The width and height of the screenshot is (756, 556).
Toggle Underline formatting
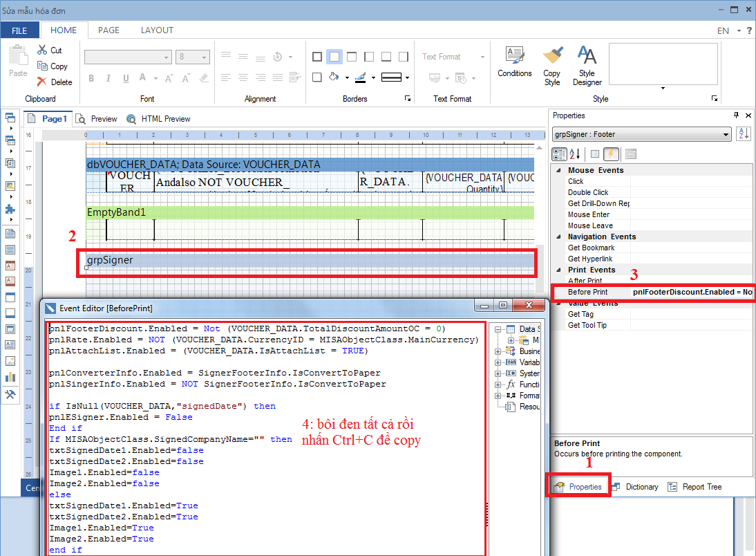coord(126,78)
